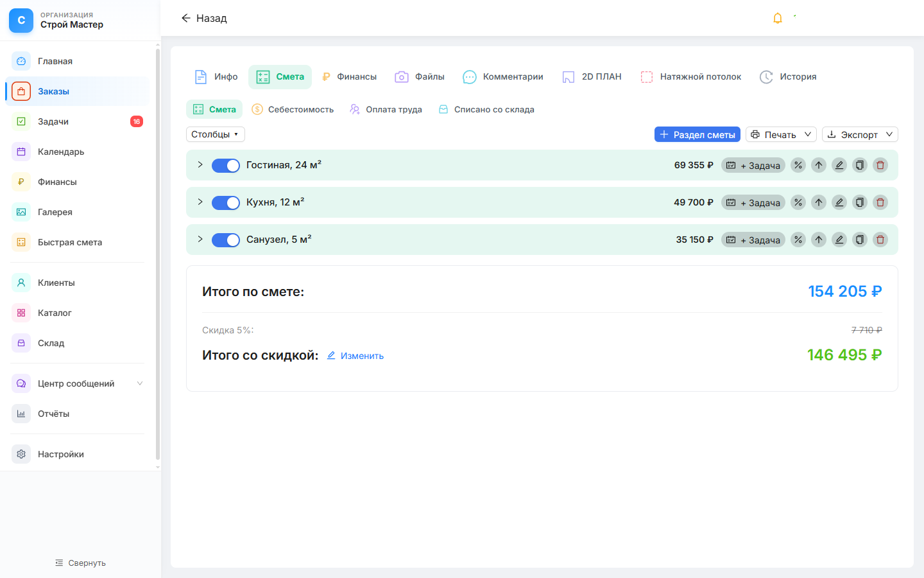Viewport: 924px width, 578px height.
Task: Open Быстрая смета in the sidebar
Action: 76,242
